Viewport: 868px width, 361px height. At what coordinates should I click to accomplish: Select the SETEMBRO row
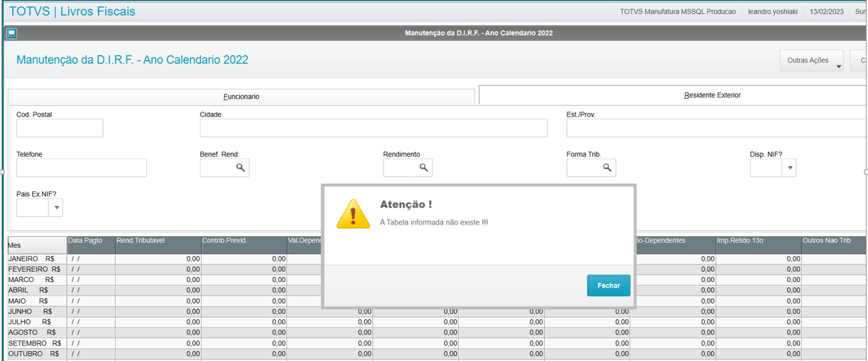point(437,343)
